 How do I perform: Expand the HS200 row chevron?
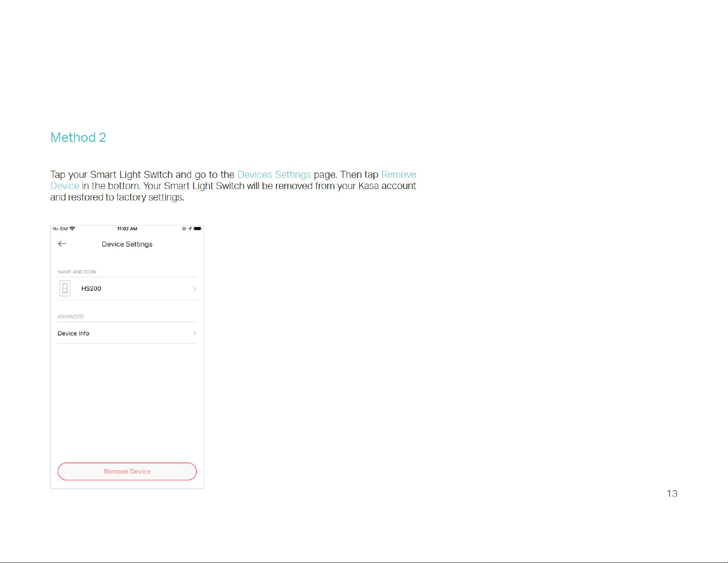coord(195,289)
